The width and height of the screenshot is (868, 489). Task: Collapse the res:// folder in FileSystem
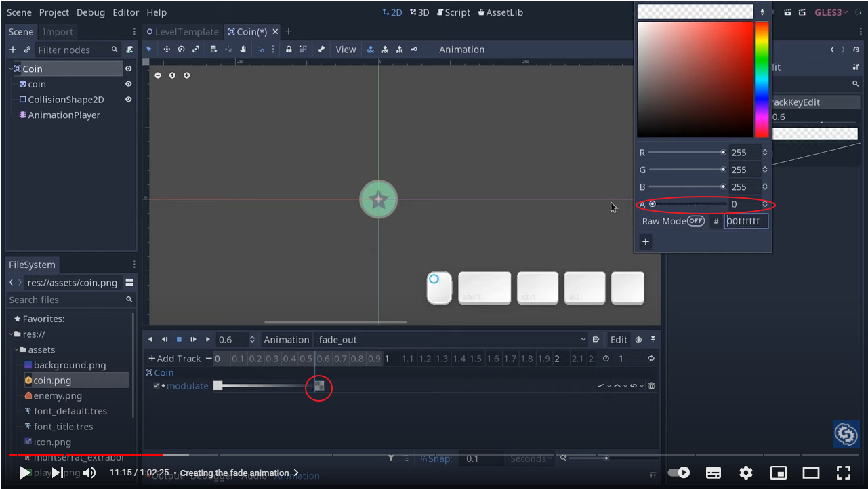pyautogui.click(x=12, y=334)
